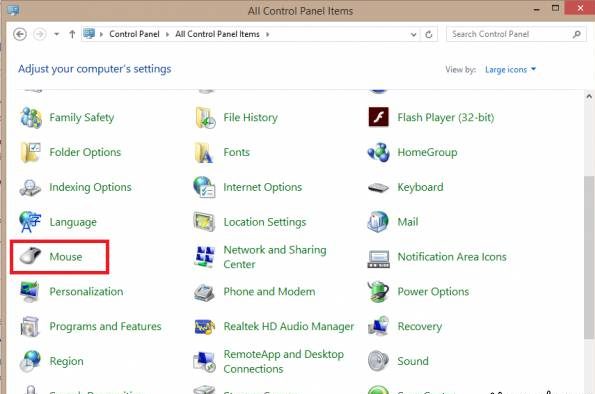Open the Programs and Features icon
The image size is (595, 394).
coord(30,326)
